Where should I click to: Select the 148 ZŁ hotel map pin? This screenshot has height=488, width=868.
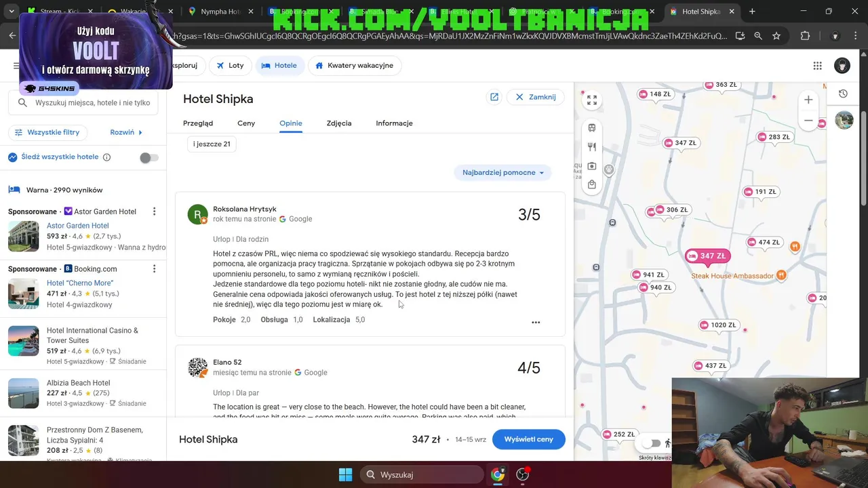[x=654, y=94]
